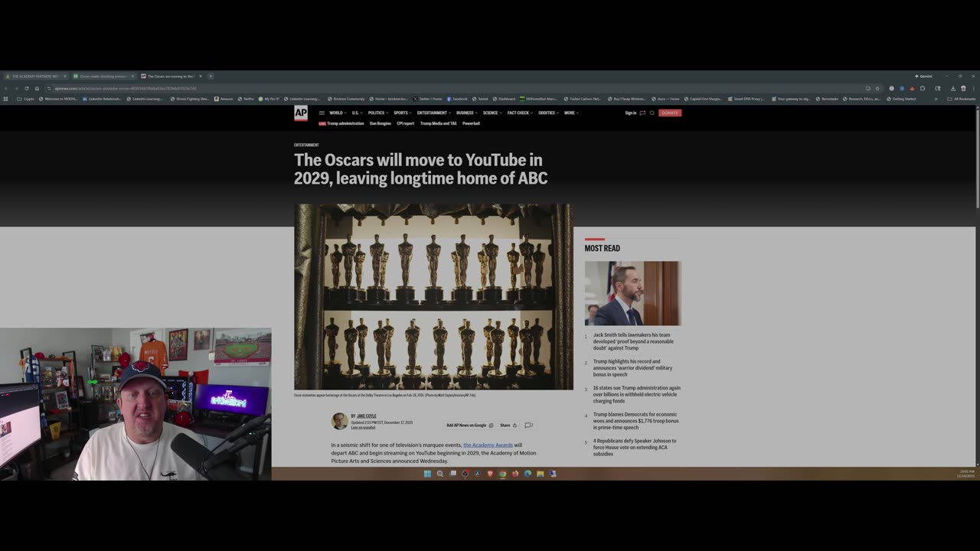The image size is (980, 551).
Task: Open the warrior dividend military bonus story
Action: coord(632,368)
